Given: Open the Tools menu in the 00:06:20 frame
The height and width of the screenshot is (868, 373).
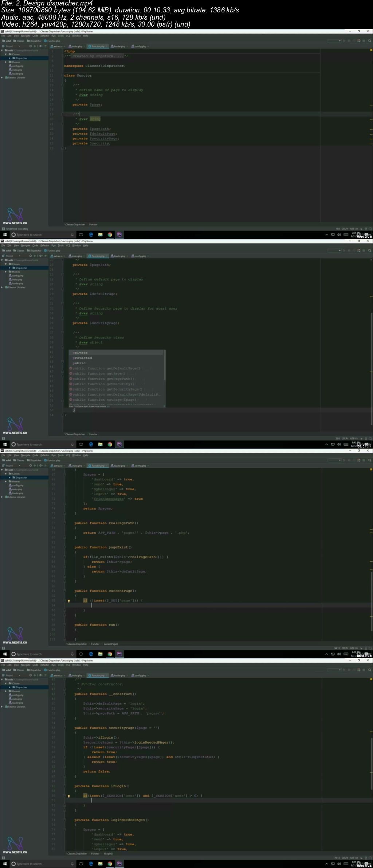Looking at the screenshot, I should [61, 456].
